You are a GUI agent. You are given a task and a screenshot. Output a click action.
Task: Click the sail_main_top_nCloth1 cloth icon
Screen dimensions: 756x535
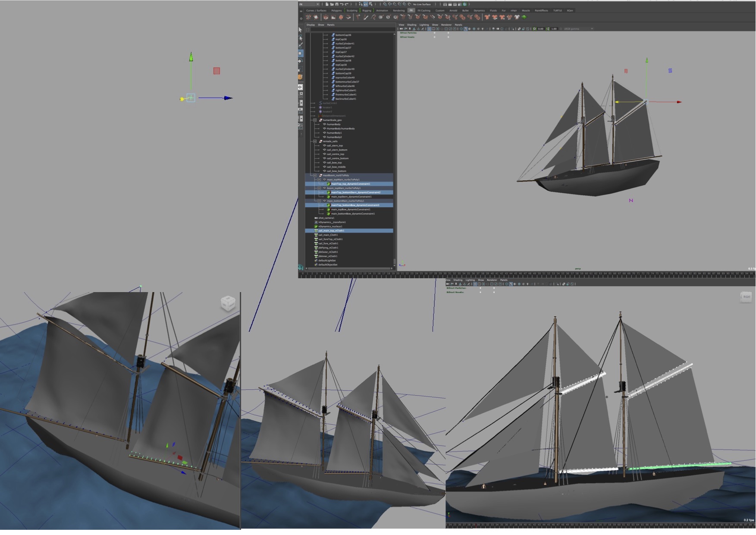tap(316, 231)
